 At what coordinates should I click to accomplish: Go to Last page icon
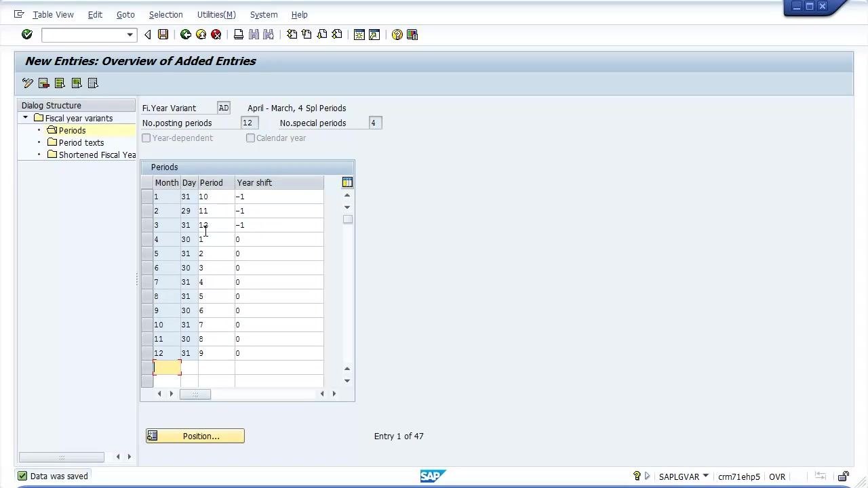[x=337, y=35]
